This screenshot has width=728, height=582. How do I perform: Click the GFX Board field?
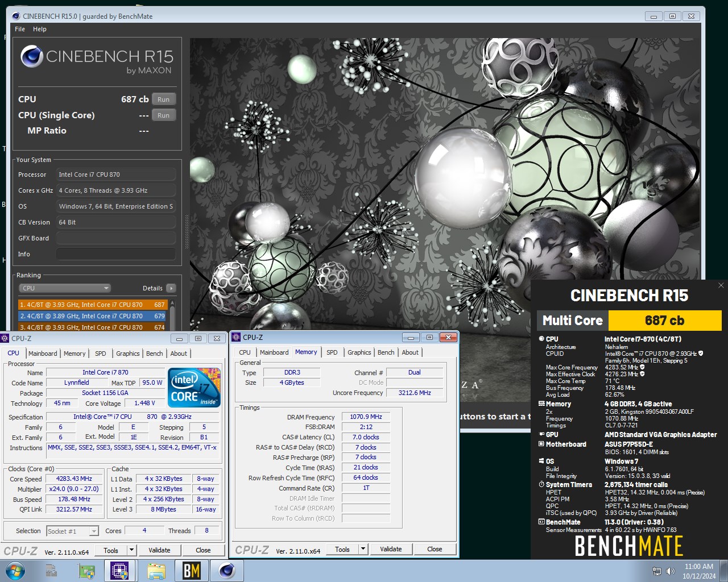[x=115, y=238]
